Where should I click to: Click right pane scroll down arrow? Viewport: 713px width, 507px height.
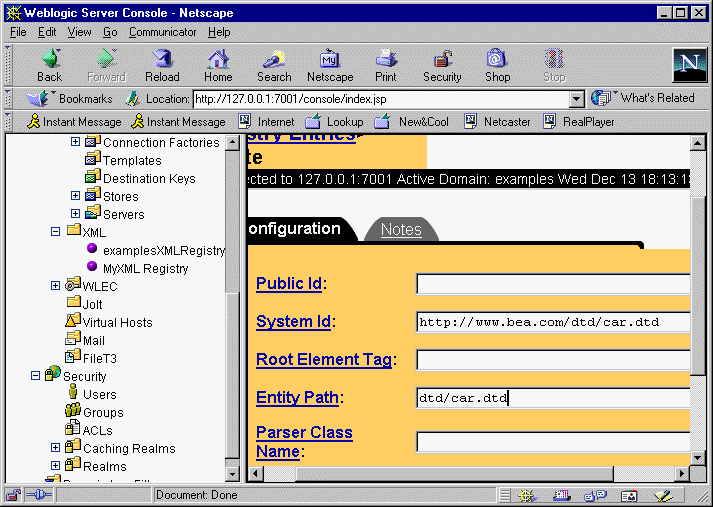tap(698, 457)
